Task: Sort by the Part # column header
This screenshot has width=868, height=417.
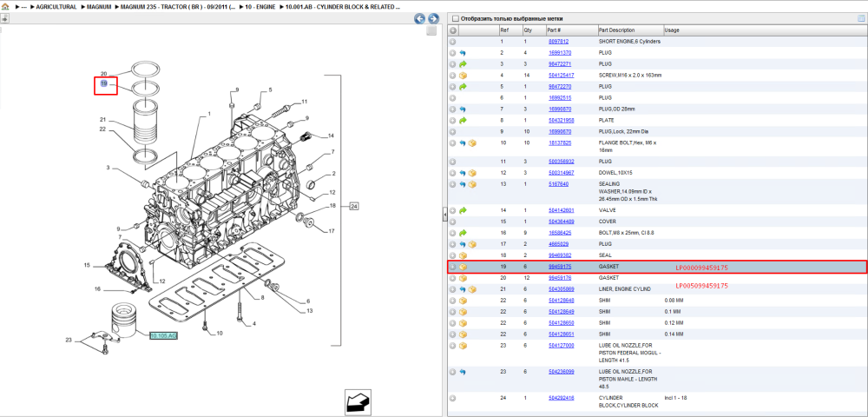Action: click(x=554, y=30)
